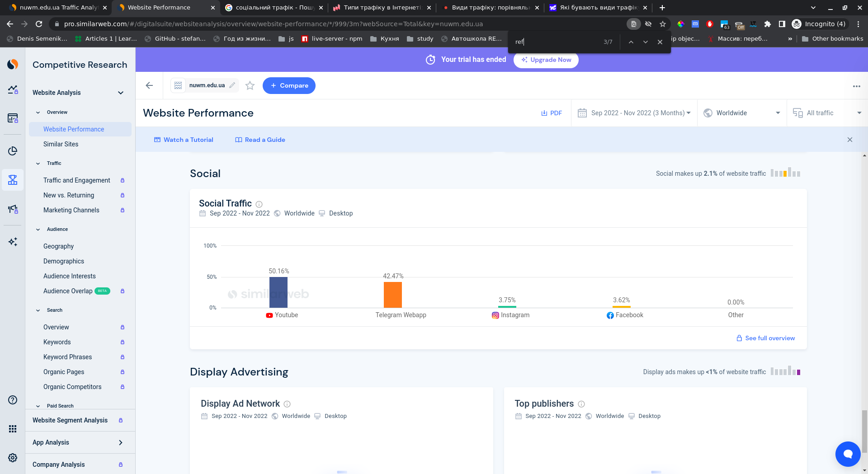Open the help question mark icon in sidebar
Screen dimensions: 868x474
coord(13,400)
